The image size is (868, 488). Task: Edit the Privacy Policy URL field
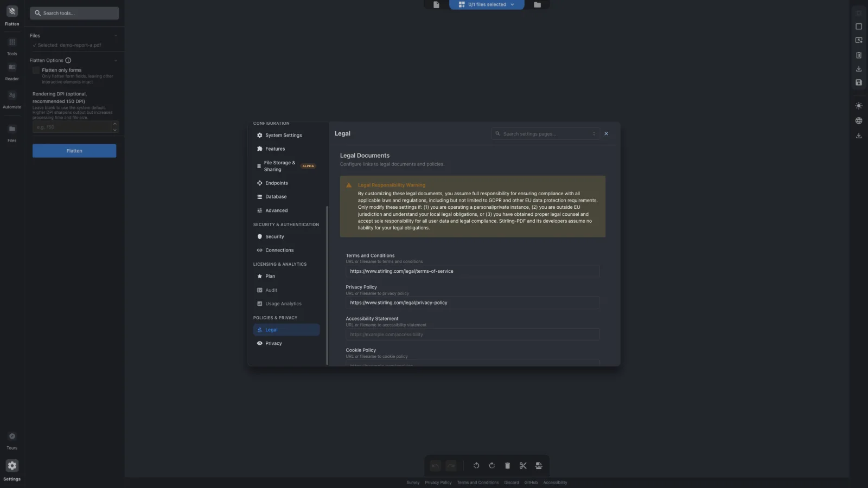coord(473,303)
